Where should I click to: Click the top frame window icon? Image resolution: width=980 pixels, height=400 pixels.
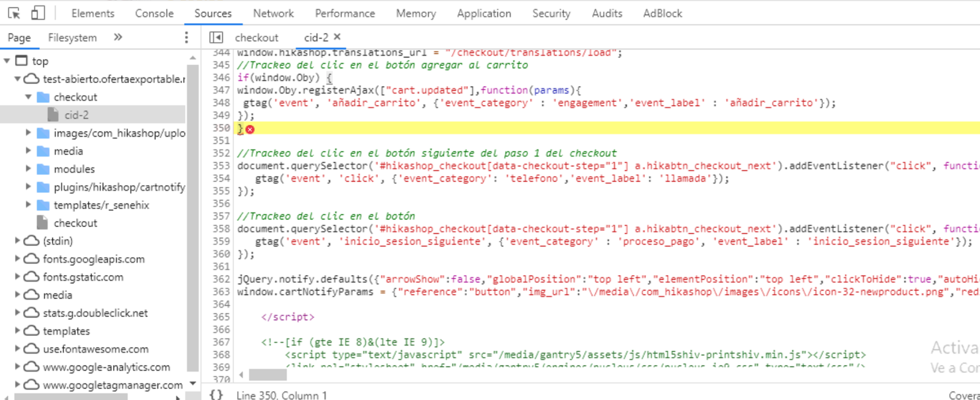pyautogui.click(x=21, y=61)
